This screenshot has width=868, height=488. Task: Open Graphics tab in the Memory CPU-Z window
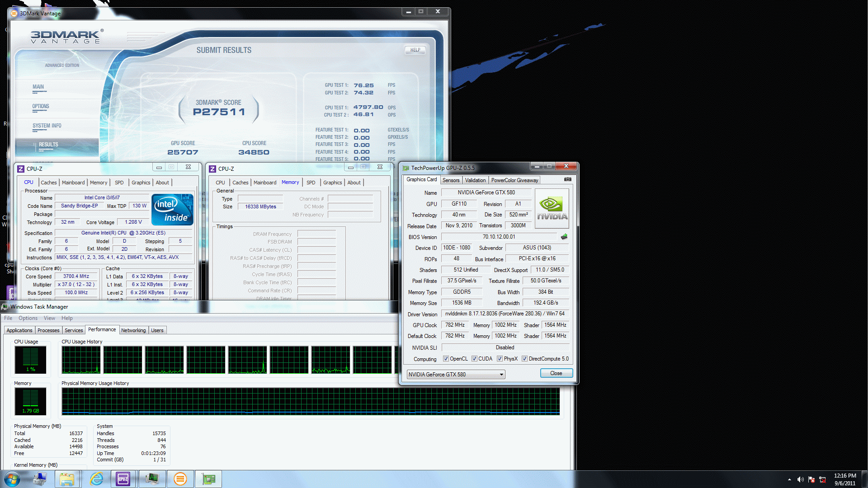332,183
